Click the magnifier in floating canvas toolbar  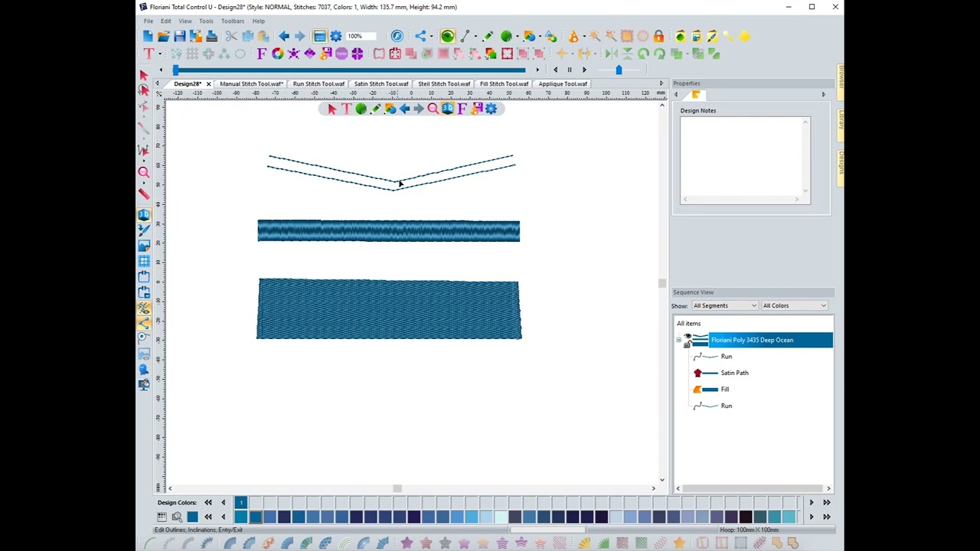click(433, 109)
